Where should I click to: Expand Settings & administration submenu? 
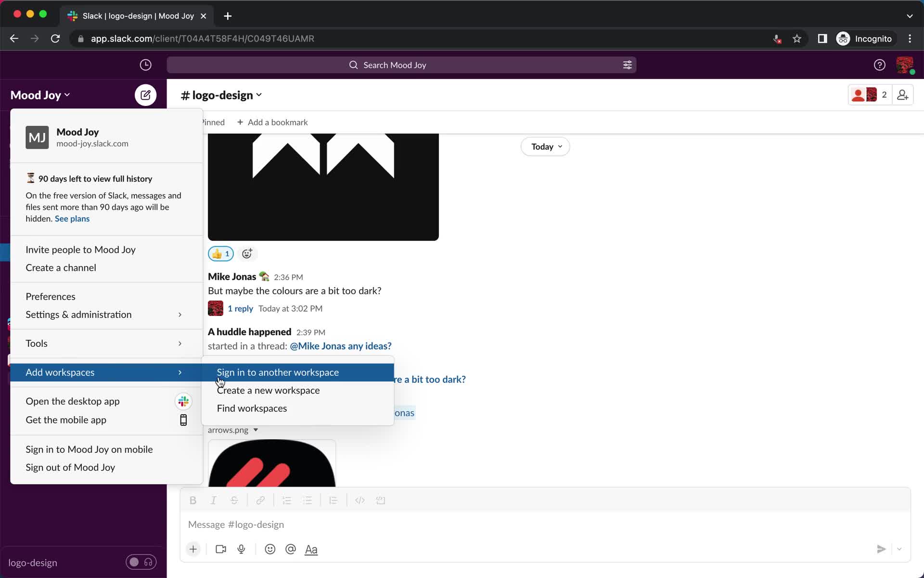(106, 315)
